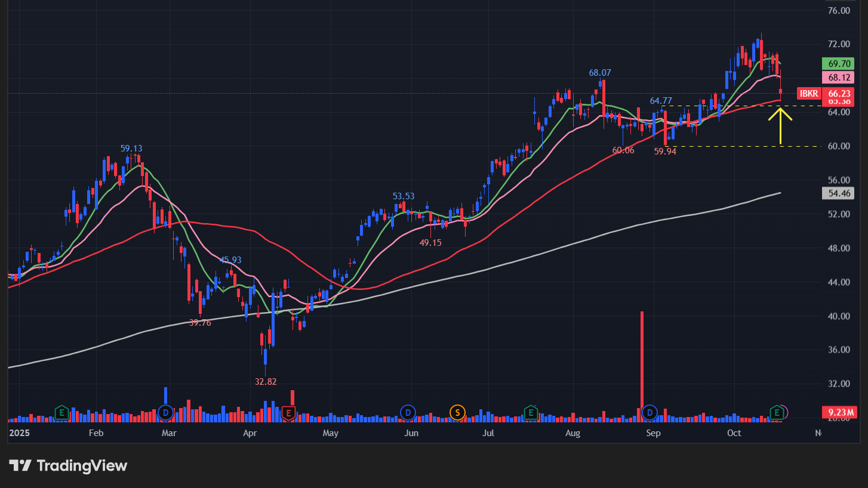868x488 pixels.
Task: Select the earnings E marker in October
Action: click(x=777, y=412)
